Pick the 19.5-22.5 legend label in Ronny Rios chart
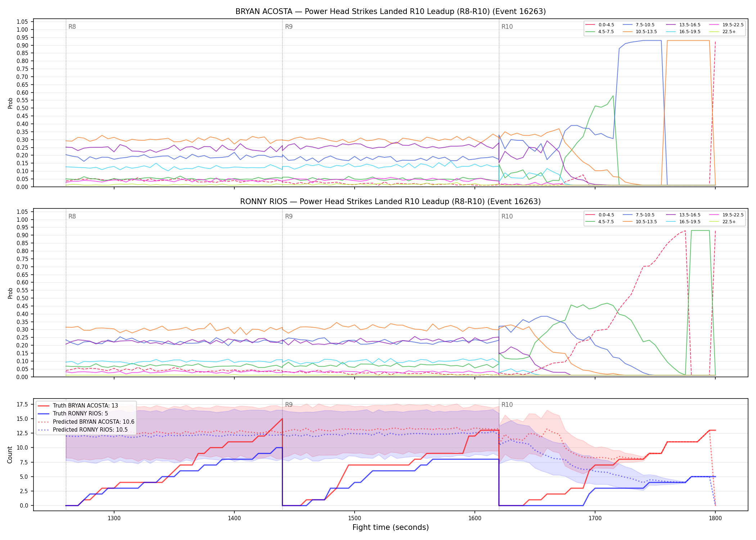The image size is (756, 540). [x=733, y=215]
